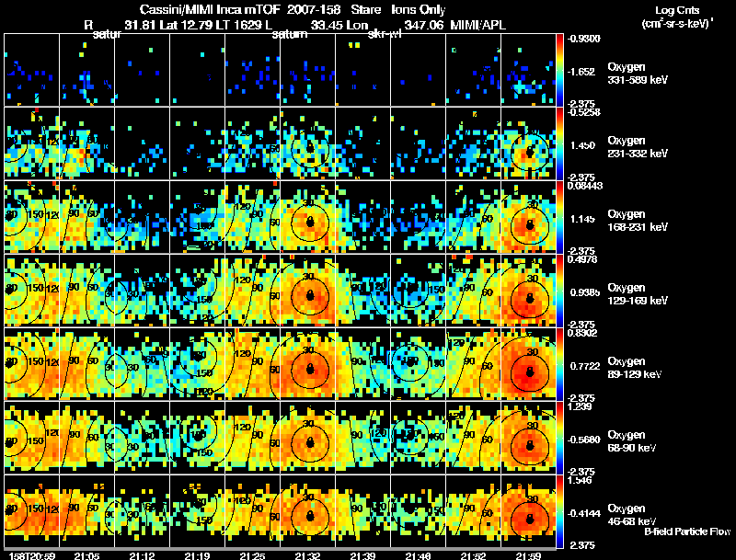This screenshot has width=736, height=560.
Task: Click the 21:19 time axis label
Action: pos(197,555)
